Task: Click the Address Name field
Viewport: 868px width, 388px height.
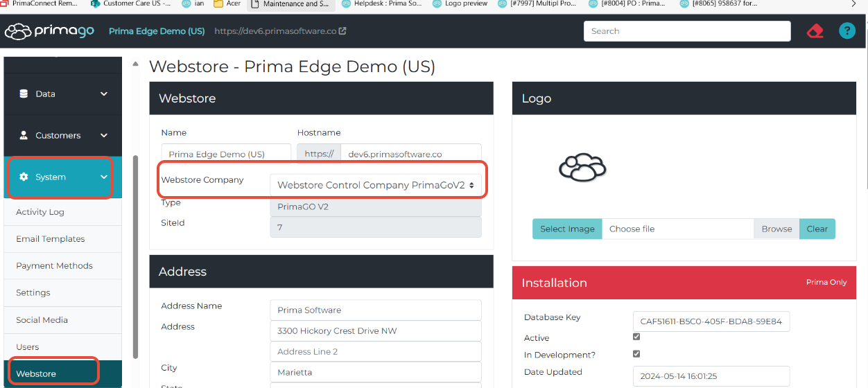Action: pyautogui.click(x=376, y=310)
